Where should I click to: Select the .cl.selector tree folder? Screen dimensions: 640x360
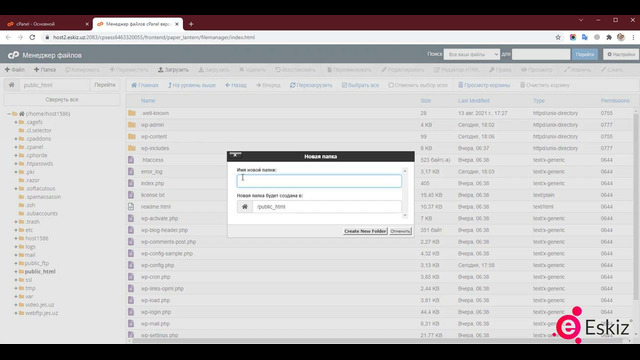(x=38, y=131)
